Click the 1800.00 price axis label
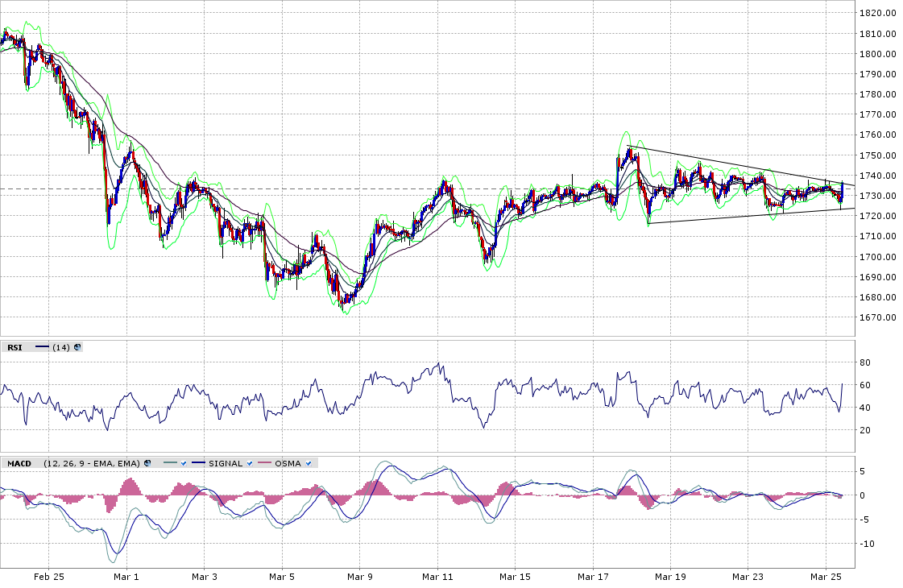 click(x=878, y=54)
